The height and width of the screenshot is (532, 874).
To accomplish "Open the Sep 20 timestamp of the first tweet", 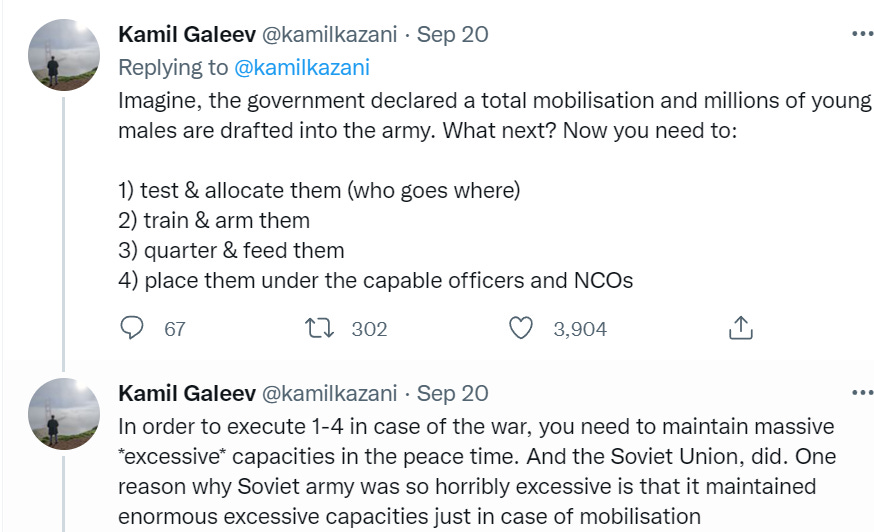I will click(453, 35).
